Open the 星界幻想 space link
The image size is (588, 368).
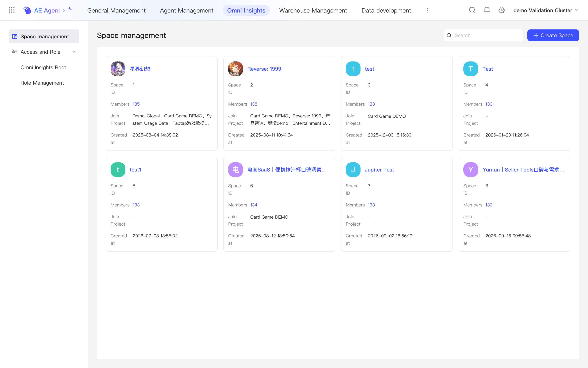pyautogui.click(x=140, y=69)
